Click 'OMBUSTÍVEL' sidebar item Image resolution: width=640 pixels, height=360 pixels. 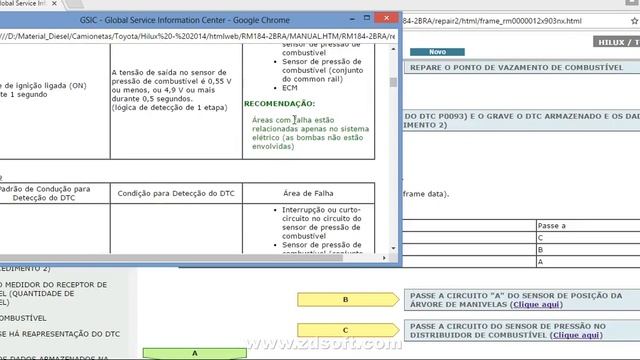click(x=23, y=318)
